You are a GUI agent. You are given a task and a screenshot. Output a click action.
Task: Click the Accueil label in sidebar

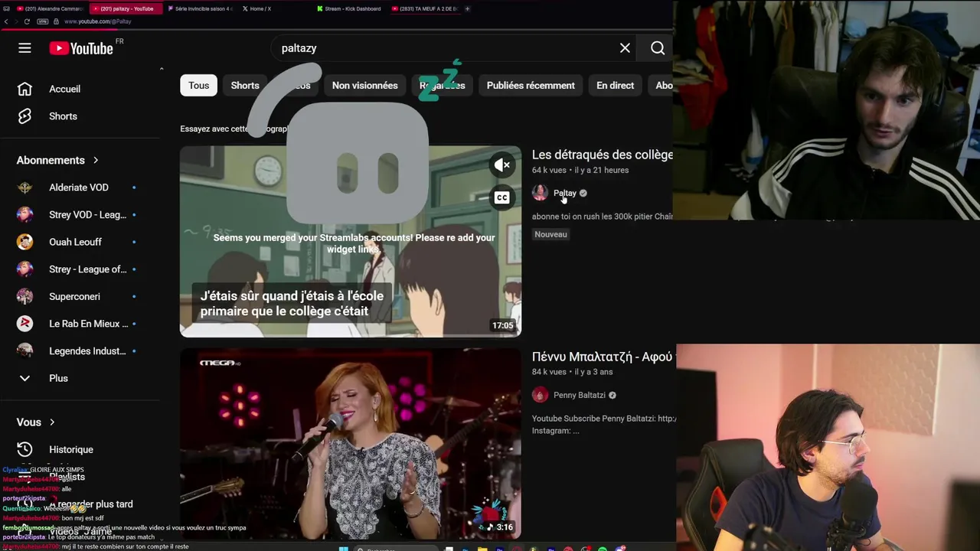[64, 89]
